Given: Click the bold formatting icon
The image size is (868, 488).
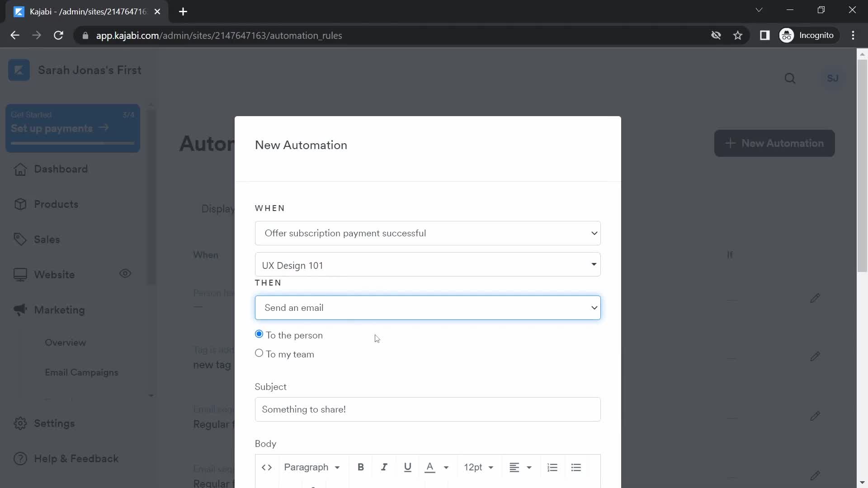Looking at the screenshot, I should coord(361,467).
